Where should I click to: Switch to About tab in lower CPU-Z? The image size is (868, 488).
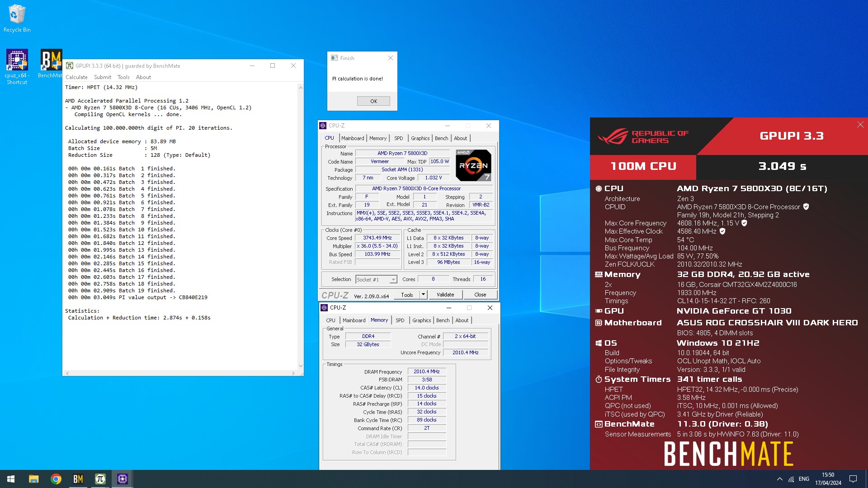[x=462, y=320]
